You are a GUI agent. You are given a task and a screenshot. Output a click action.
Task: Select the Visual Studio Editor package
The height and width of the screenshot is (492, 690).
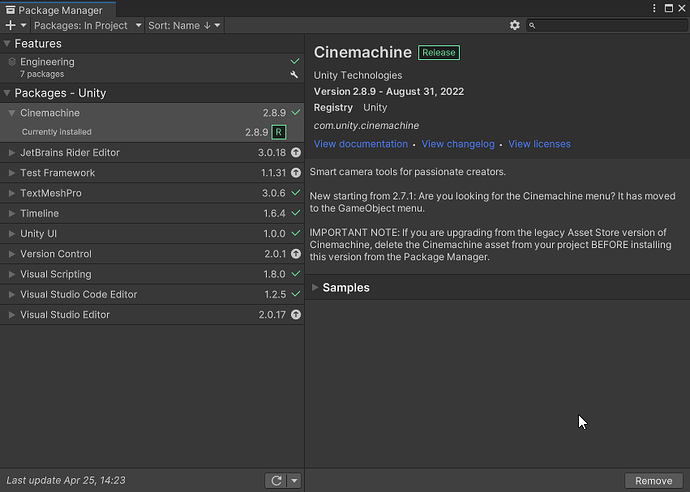coord(152,315)
